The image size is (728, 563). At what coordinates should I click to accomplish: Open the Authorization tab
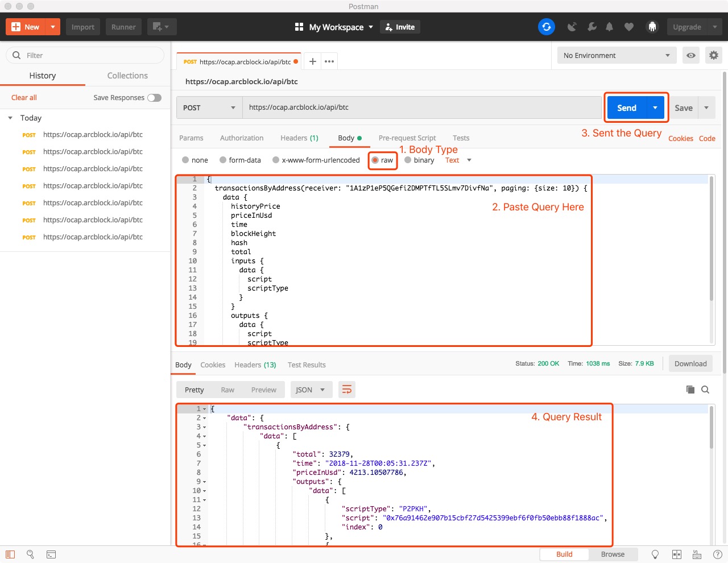(242, 138)
